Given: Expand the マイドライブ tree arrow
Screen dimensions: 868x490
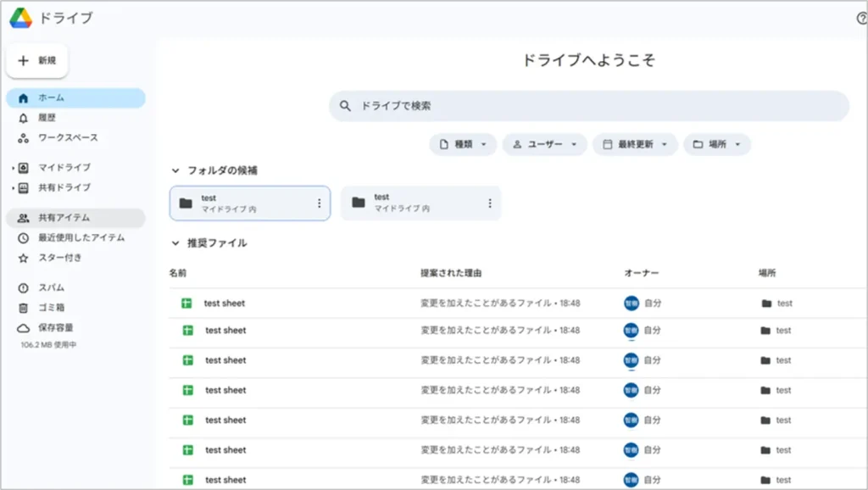Looking at the screenshot, I should 13,168.
